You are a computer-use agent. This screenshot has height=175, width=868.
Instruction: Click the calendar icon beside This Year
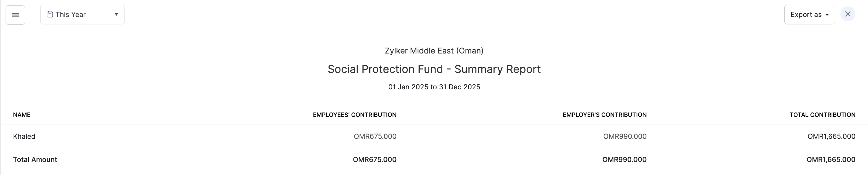pyautogui.click(x=50, y=15)
